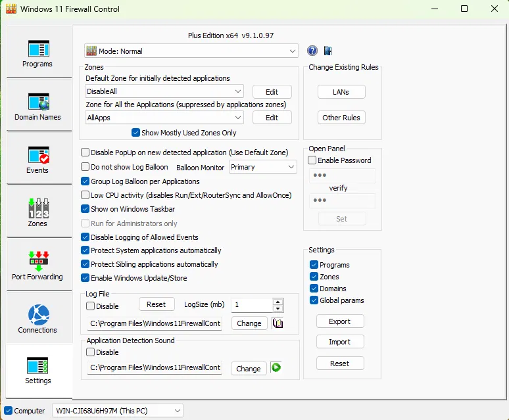Enable Disable PopUp on new detected application
Viewport: 509px width, 420px height.
(85, 152)
